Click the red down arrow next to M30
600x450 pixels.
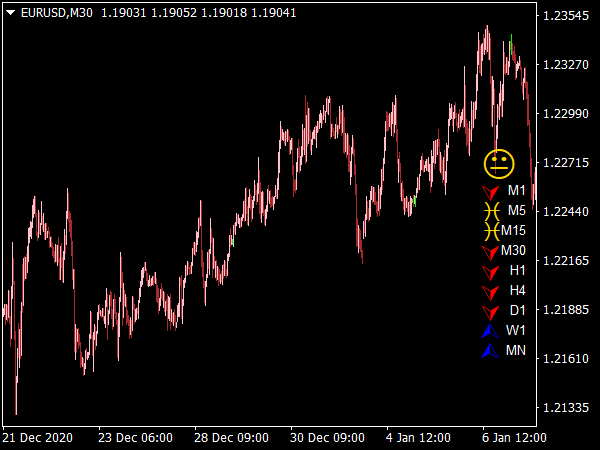491,253
